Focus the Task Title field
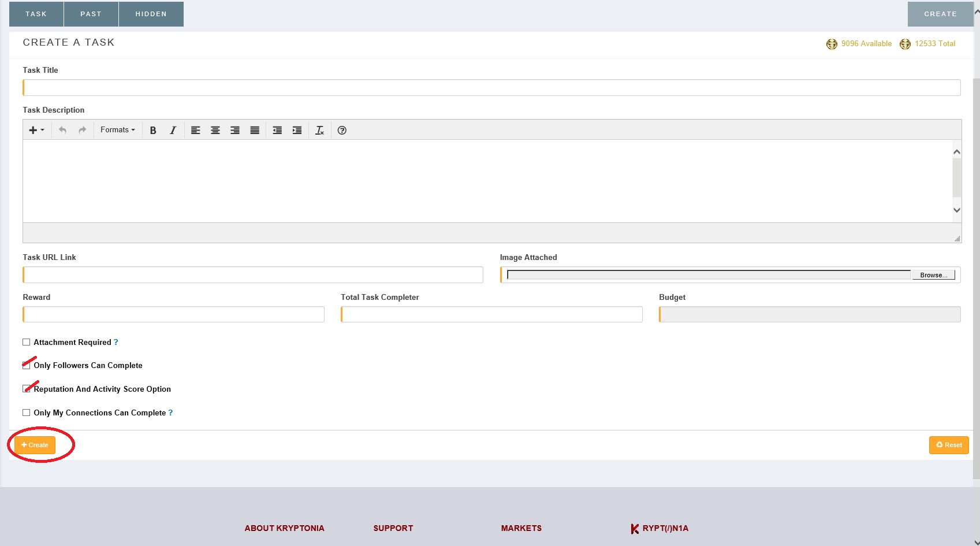Image resolution: width=980 pixels, height=546 pixels. [x=491, y=88]
